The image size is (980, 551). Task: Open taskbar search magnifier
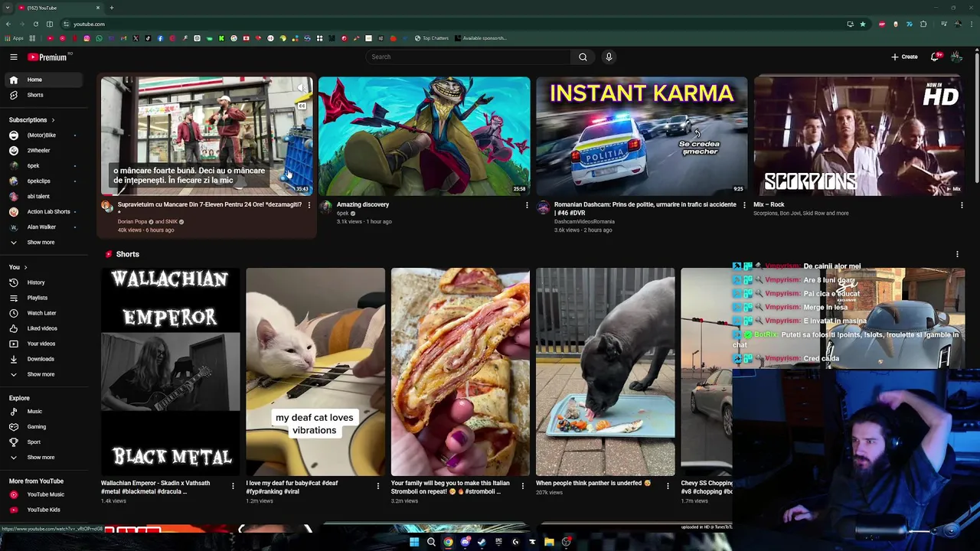431,542
